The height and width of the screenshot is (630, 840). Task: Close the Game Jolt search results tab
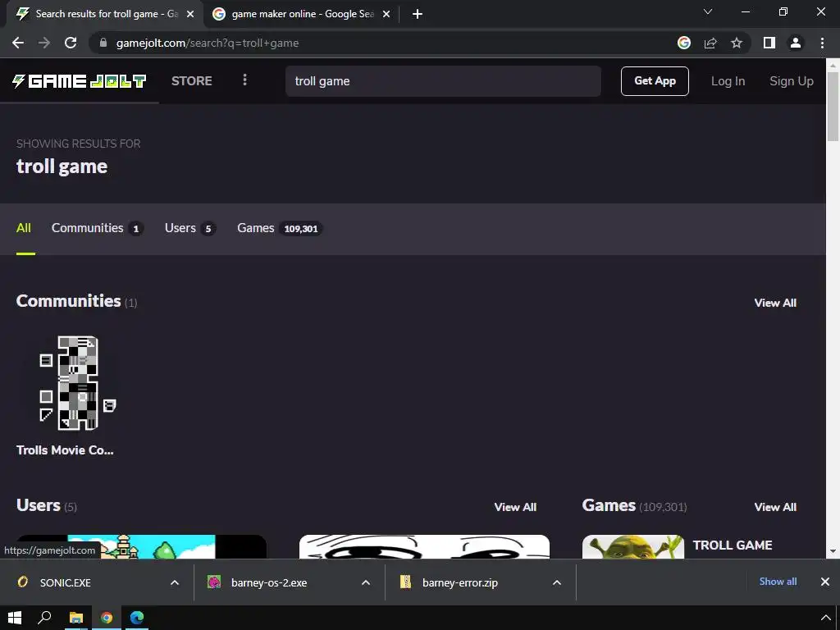(190, 14)
